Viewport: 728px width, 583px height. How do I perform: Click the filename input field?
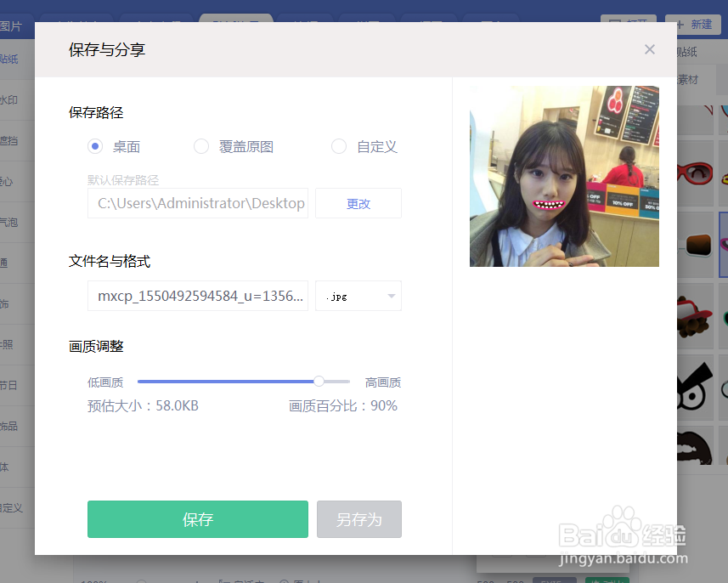tap(197, 296)
